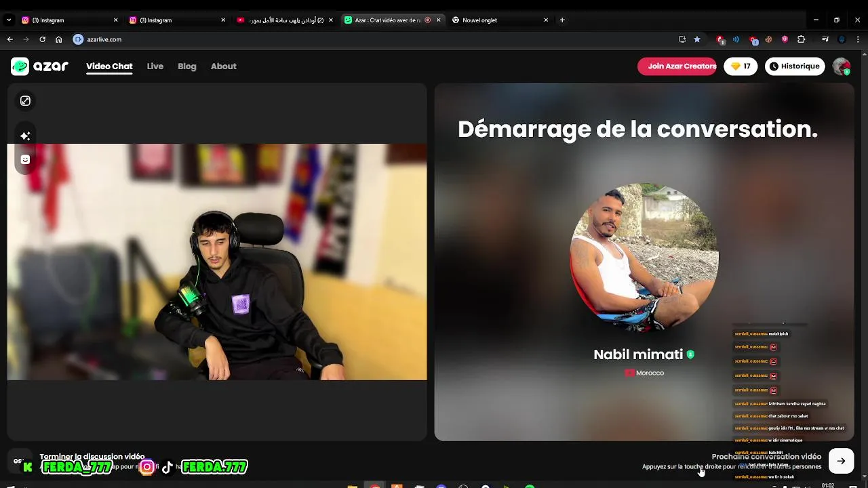Click the name Nabil mimati

tap(638, 354)
